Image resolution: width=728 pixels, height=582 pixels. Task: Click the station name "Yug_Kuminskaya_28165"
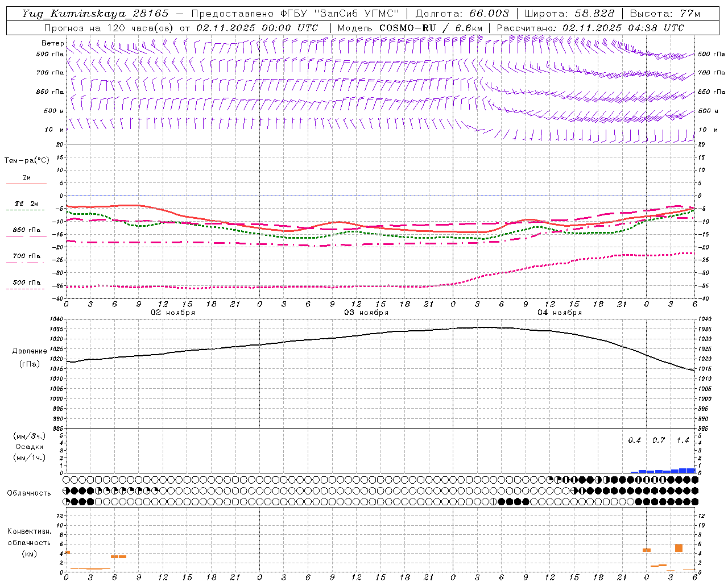(x=95, y=14)
